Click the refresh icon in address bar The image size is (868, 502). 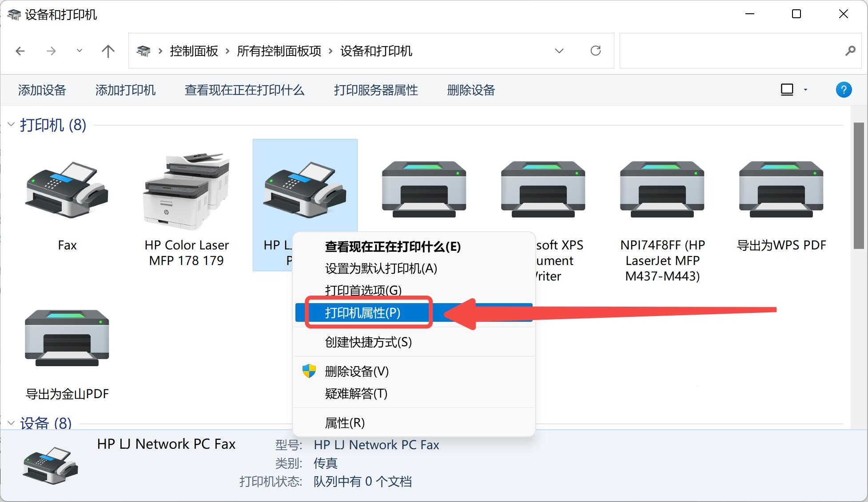[x=596, y=51]
